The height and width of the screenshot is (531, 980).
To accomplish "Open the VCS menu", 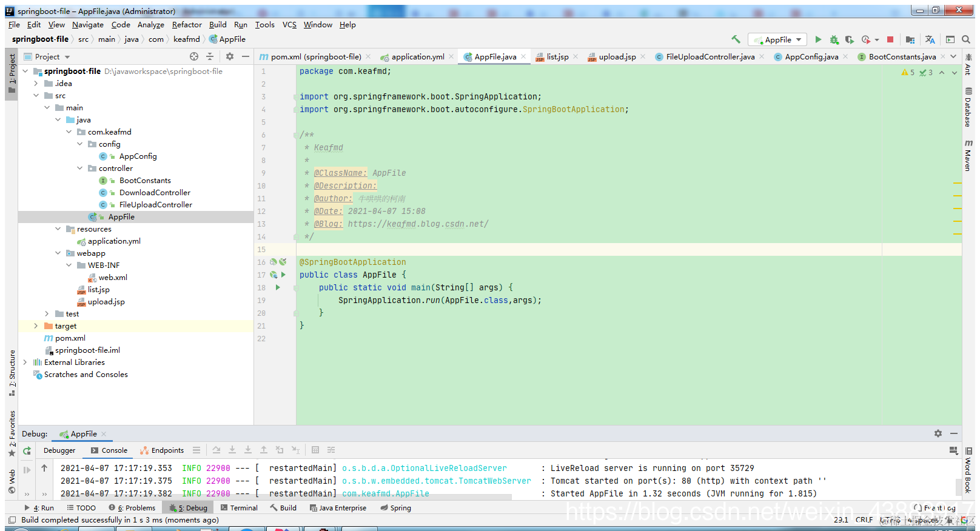I will pos(289,25).
